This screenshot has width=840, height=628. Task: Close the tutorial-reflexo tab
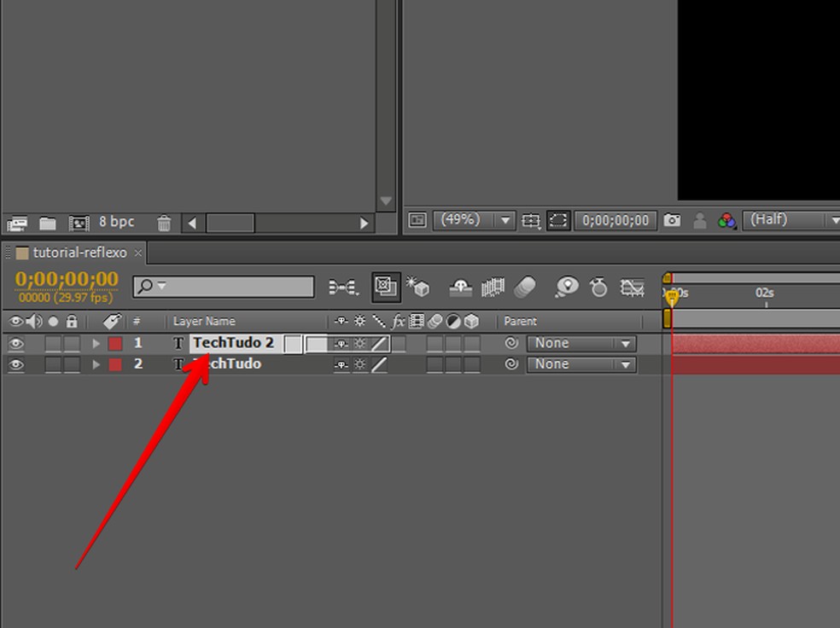coord(138,253)
